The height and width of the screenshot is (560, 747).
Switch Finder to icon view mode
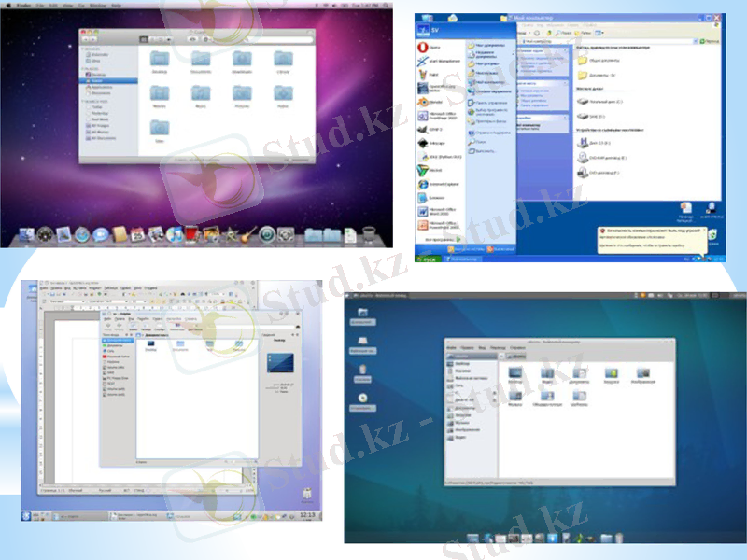pos(141,39)
